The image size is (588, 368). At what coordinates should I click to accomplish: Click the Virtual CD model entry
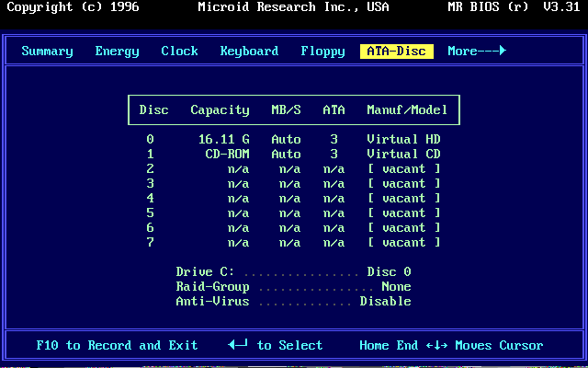(403, 155)
